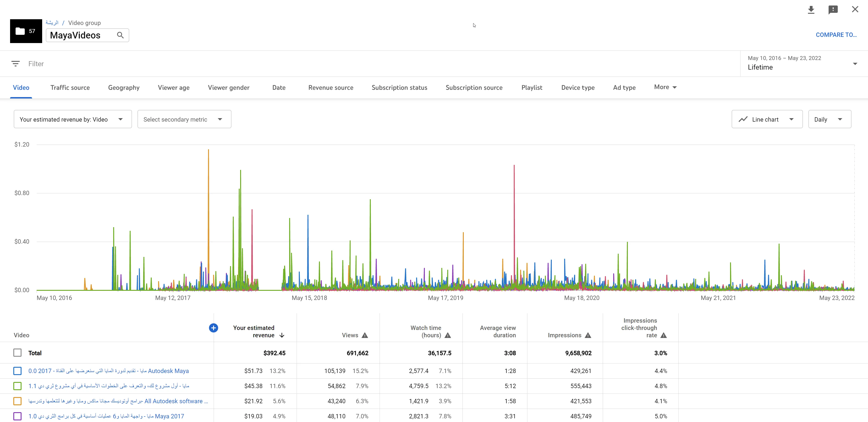Click the search icon beside MayaVideos
868x422 pixels.
click(x=120, y=35)
